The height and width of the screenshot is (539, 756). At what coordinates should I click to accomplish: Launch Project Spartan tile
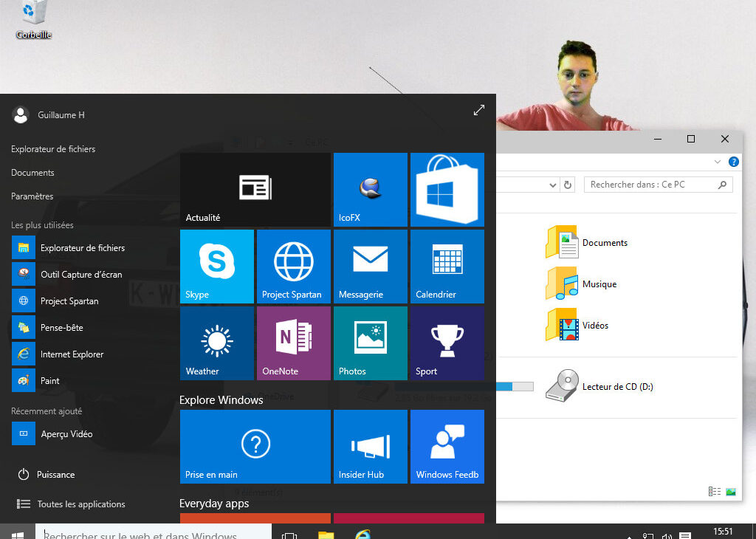[293, 266]
